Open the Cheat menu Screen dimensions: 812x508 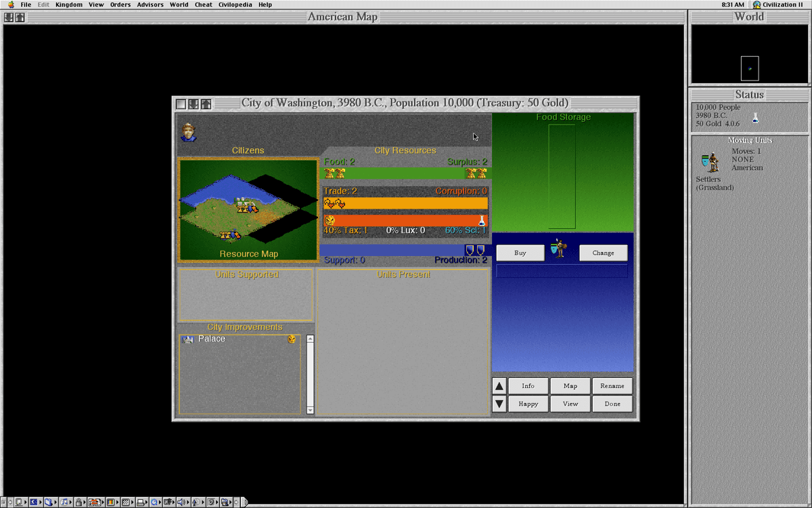coord(204,5)
